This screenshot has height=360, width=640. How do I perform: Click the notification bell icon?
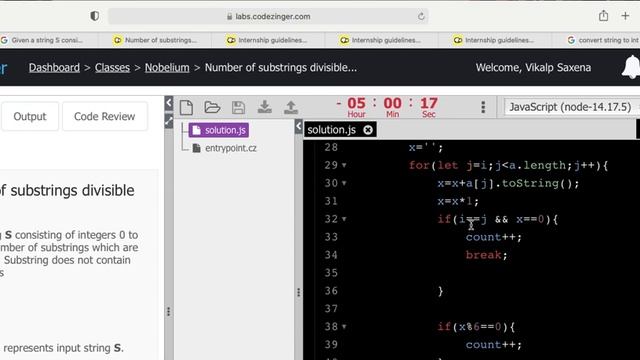pyautogui.click(x=631, y=67)
